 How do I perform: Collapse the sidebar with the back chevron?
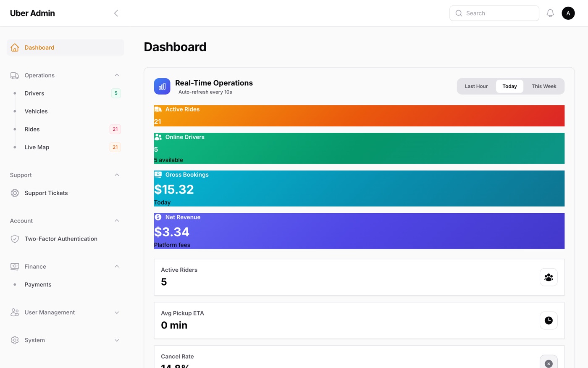pos(116,13)
